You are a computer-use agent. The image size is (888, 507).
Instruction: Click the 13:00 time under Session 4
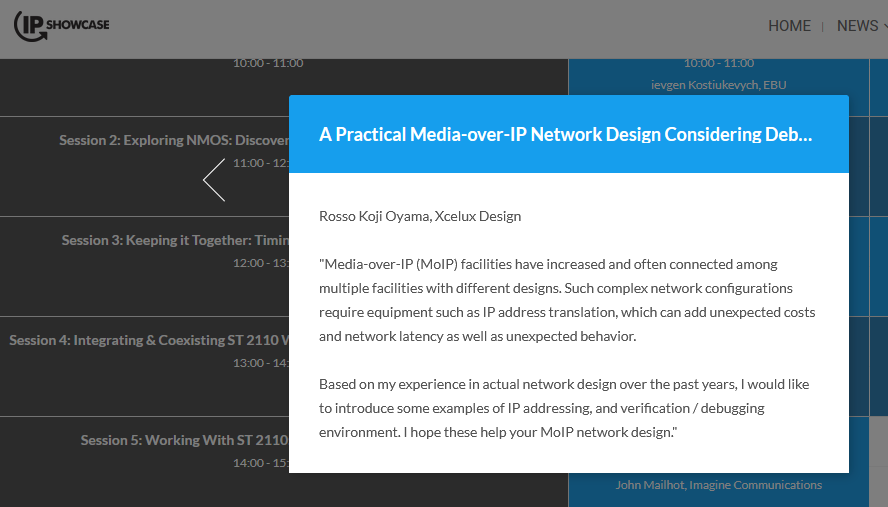pos(261,363)
